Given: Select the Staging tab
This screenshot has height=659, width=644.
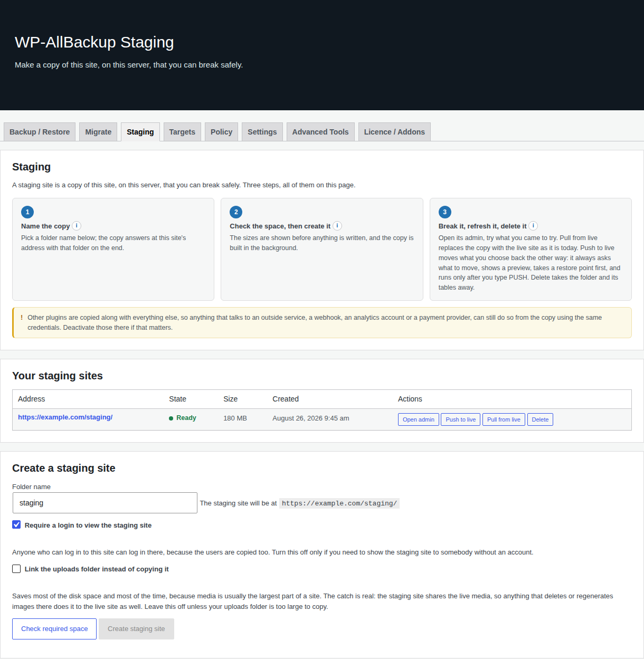Looking at the screenshot, I should (x=140, y=132).
